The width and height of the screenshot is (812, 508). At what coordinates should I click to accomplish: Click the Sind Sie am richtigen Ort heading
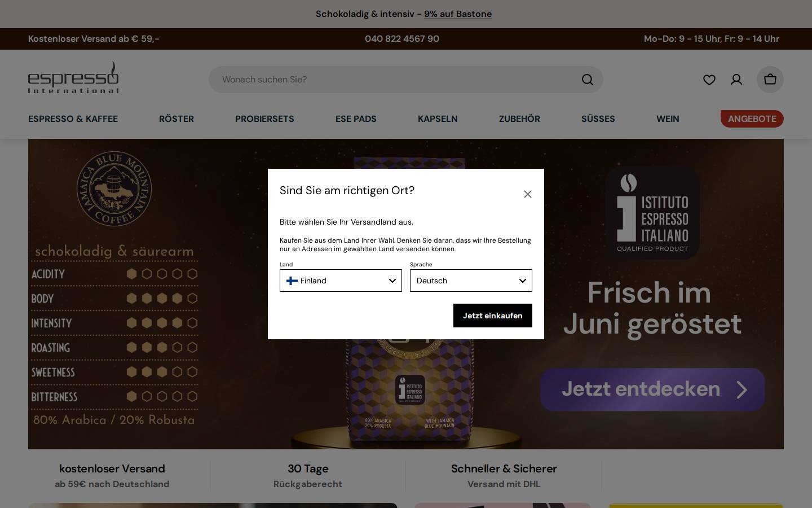(347, 191)
